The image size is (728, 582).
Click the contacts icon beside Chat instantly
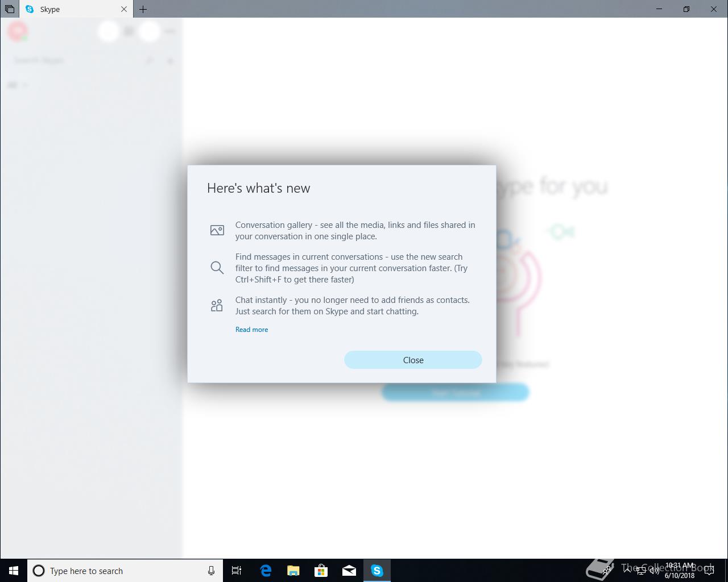tap(217, 306)
